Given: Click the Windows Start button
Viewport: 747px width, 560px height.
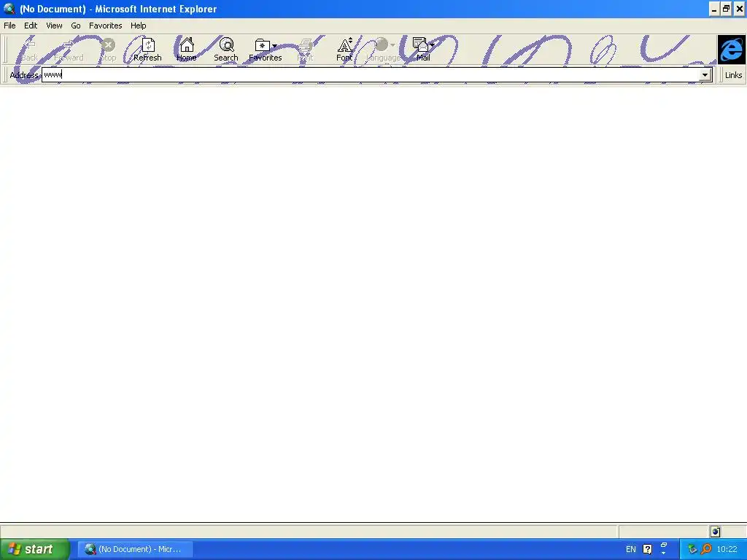Looking at the screenshot, I should pyautogui.click(x=35, y=549).
